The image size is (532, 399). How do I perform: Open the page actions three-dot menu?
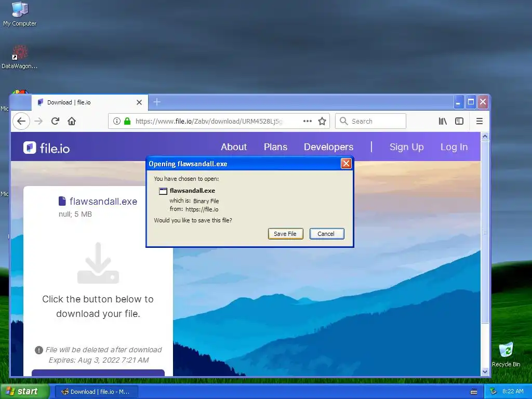coord(308,121)
